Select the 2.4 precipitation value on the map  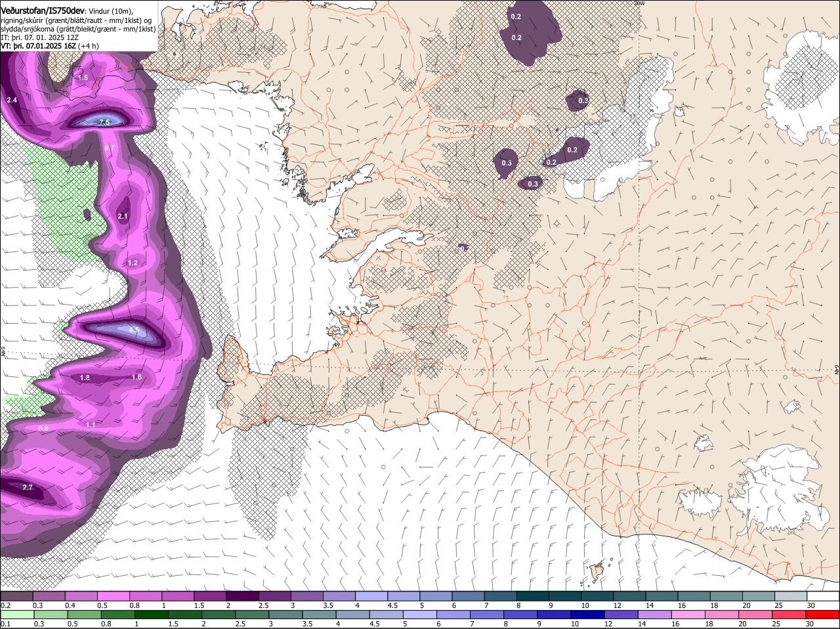click(12, 100)
